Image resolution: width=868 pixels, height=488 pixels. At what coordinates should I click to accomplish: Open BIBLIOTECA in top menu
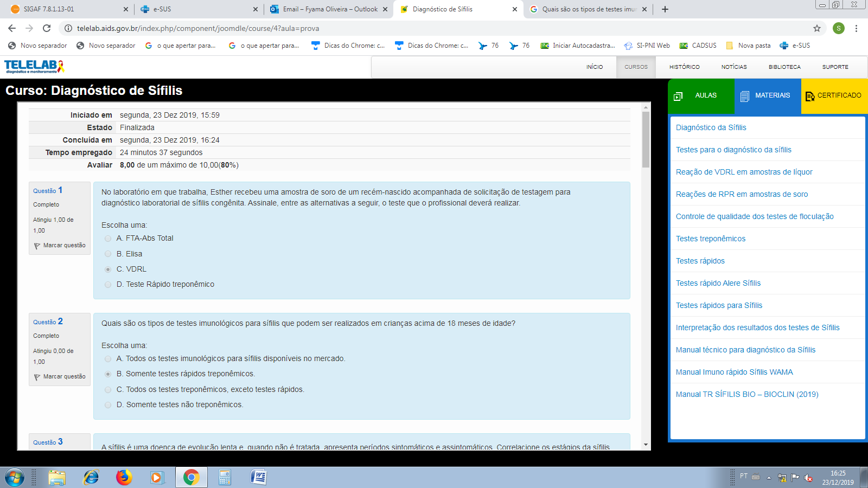[x=784, y=67]
